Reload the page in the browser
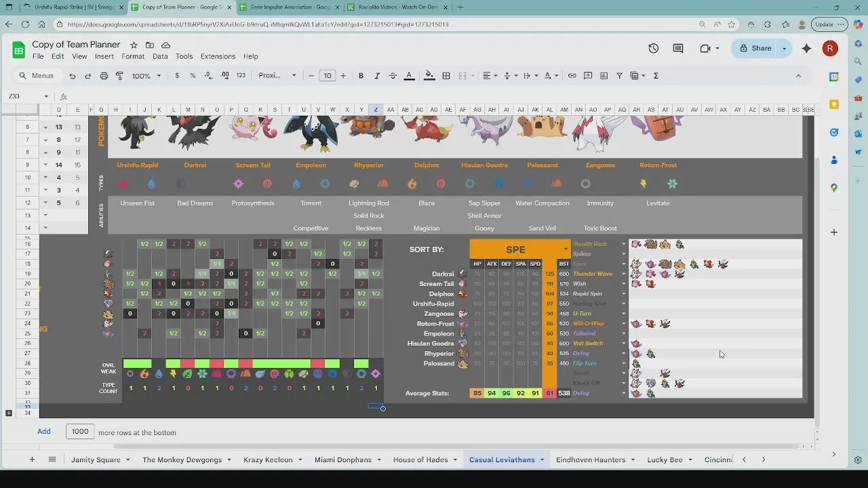Viewport: 868px width, 488px height. tap(24, 24)
